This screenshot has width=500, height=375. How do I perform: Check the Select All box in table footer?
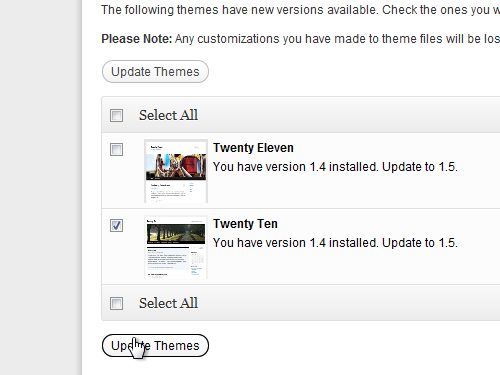(x=116, y=303)
